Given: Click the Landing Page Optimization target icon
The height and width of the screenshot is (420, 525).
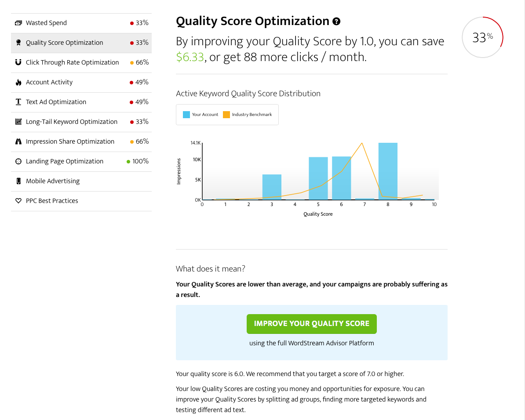Looking at the screenshot, I should point(18,161).
